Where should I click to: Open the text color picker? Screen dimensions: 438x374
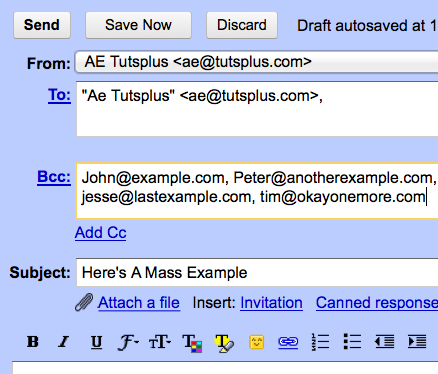(192, 343)
